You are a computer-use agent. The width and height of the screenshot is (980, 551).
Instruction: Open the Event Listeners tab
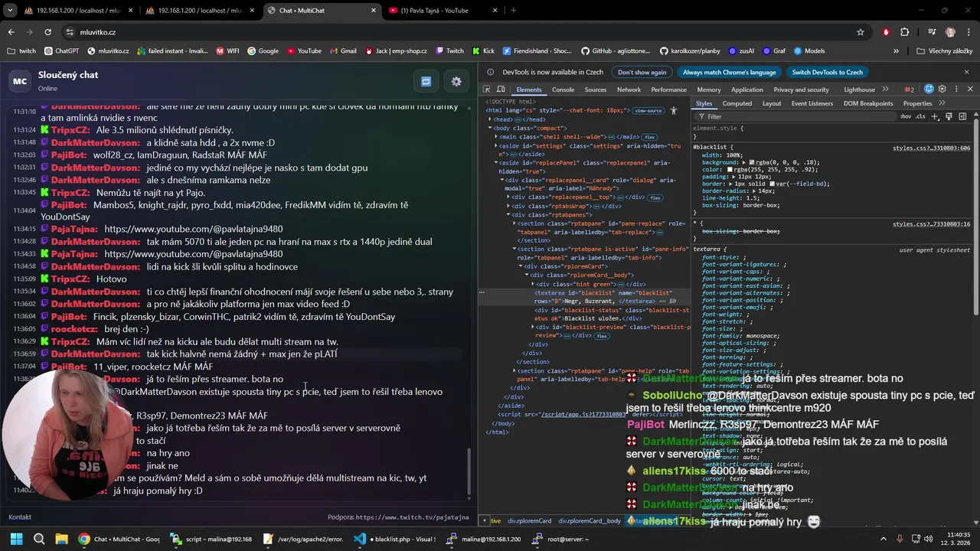pos(812,103)
